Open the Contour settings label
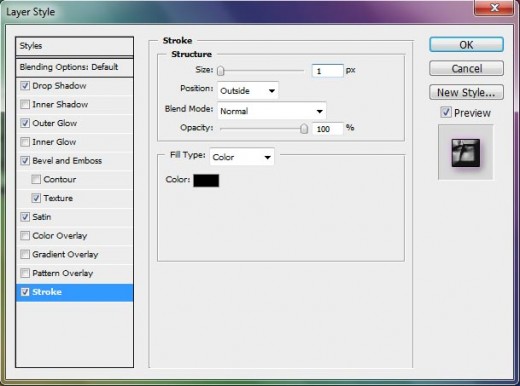This screenshot has height=386, width=520. click(60, 179)
